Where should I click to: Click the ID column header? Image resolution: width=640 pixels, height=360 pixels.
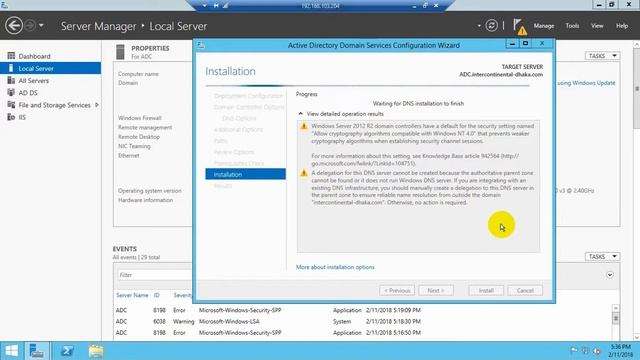pyautogui.click(x=156, y=295)
